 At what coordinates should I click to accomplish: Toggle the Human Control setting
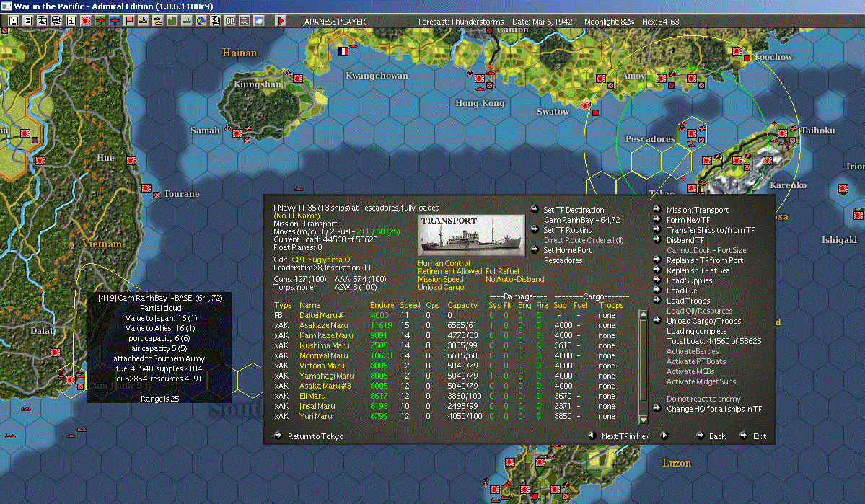point(444,264)
